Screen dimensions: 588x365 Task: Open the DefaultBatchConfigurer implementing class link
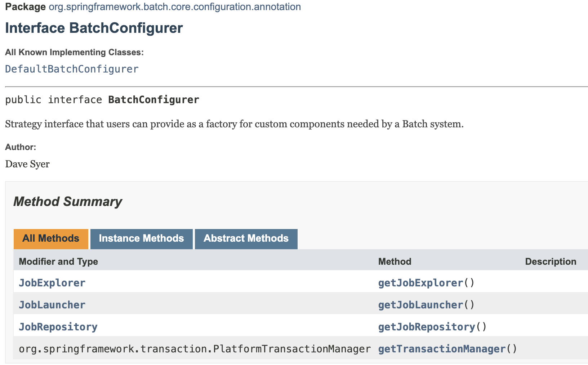click(72, 69)
